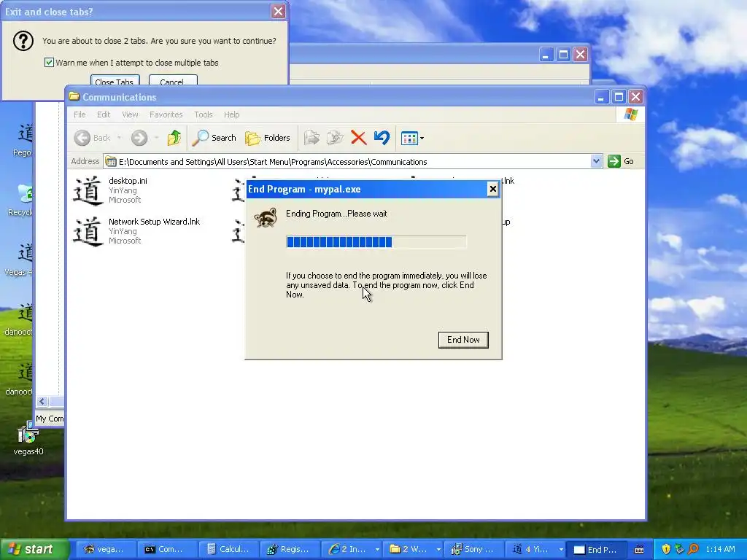Viewport: 747px width, 560px height.
Task: Switch to Registry taskbar item
Action: (x=289, y=550)
